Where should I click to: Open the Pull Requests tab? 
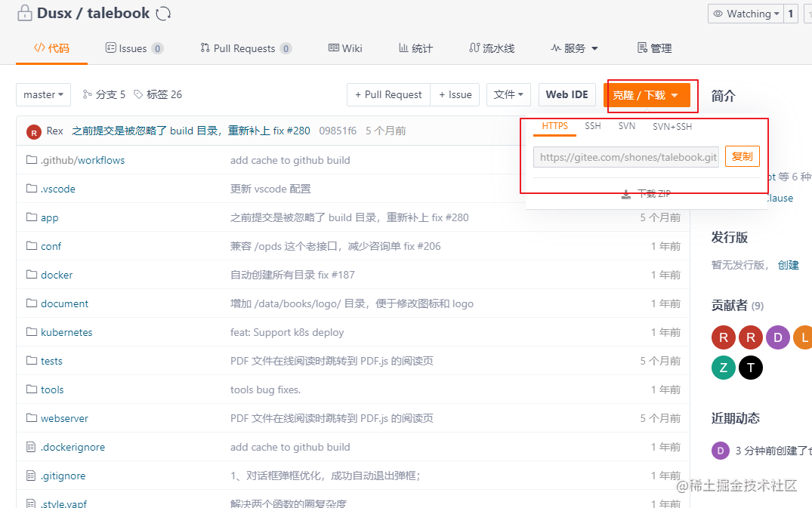coord(246,48)
